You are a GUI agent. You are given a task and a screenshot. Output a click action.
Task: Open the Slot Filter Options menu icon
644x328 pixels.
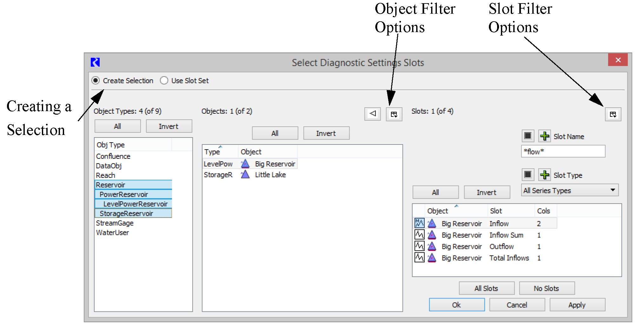point(613,114)
